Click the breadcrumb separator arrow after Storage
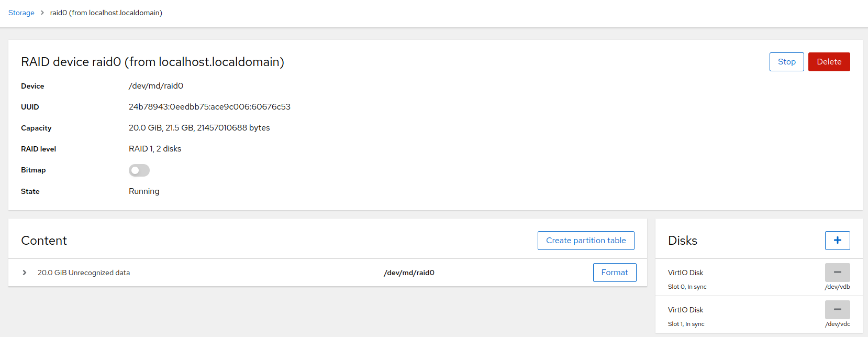The image size is (868, 337). [x=42, y=13]
